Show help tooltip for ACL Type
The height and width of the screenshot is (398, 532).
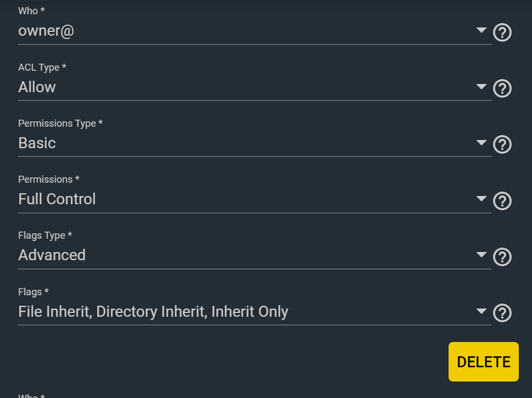click(x=502, y=88)
